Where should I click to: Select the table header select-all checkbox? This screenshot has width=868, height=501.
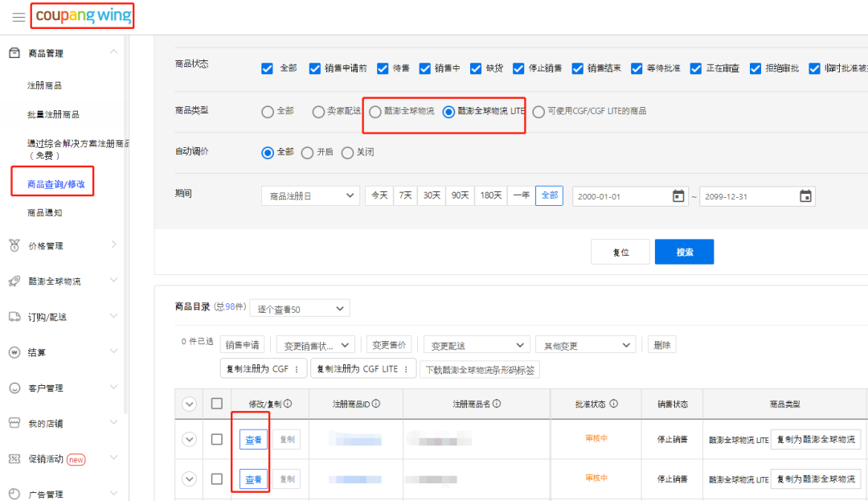tap(217, 404)
